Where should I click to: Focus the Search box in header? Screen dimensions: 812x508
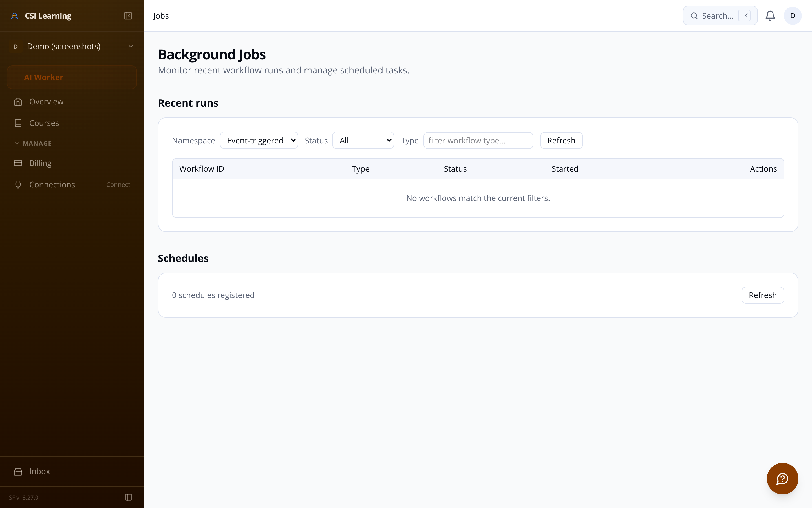pos(720,16)
